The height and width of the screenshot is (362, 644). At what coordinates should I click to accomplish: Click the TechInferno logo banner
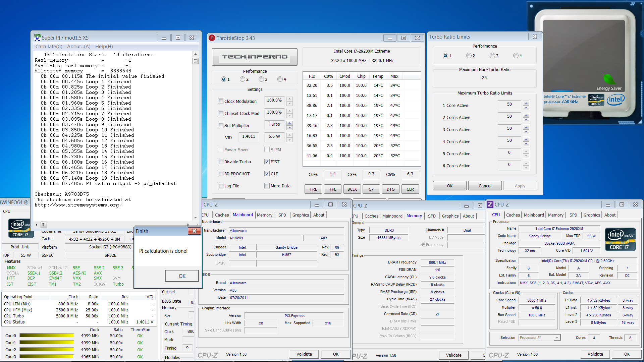click(x=255, y=57)
